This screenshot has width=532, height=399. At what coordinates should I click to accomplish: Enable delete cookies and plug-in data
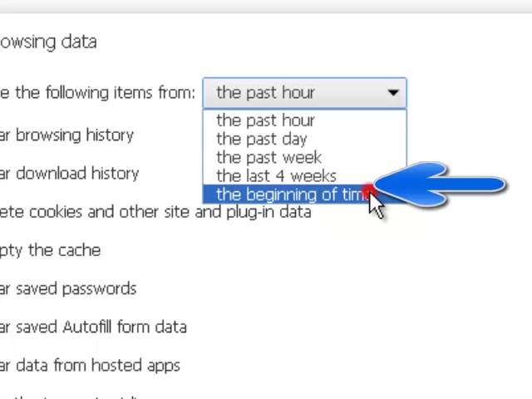point(155,212)
